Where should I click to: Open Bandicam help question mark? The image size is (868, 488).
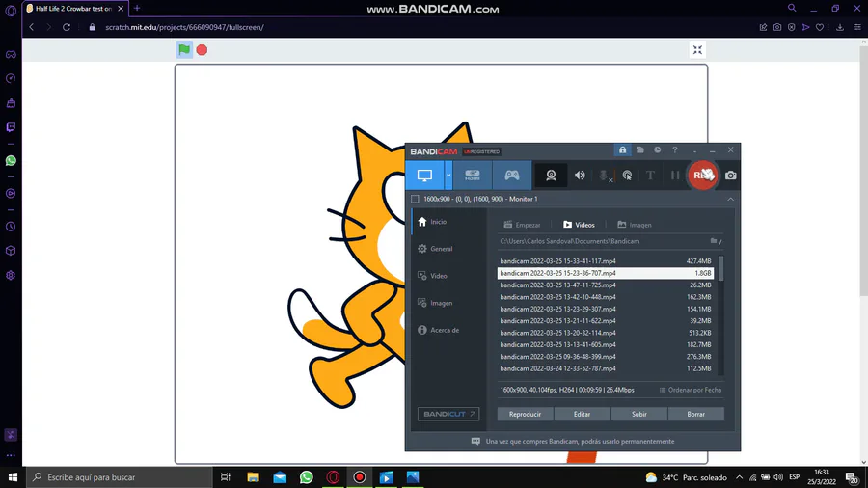coord(675,149)
